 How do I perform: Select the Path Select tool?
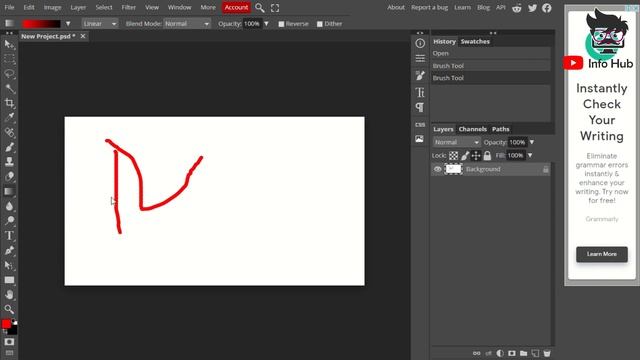tap(9, 265)
